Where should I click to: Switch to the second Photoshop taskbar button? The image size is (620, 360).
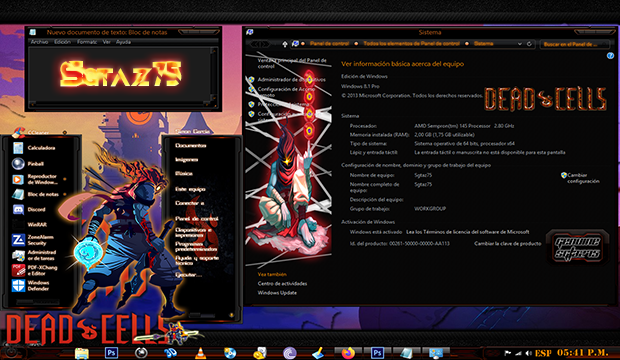click(x=377, y=352)
